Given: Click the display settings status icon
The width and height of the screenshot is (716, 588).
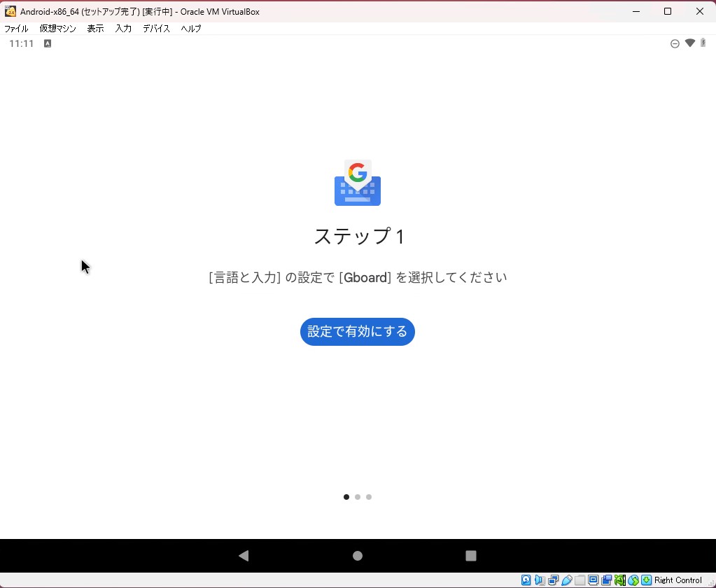Looking at the screenshot, I should tap(593, 580).
